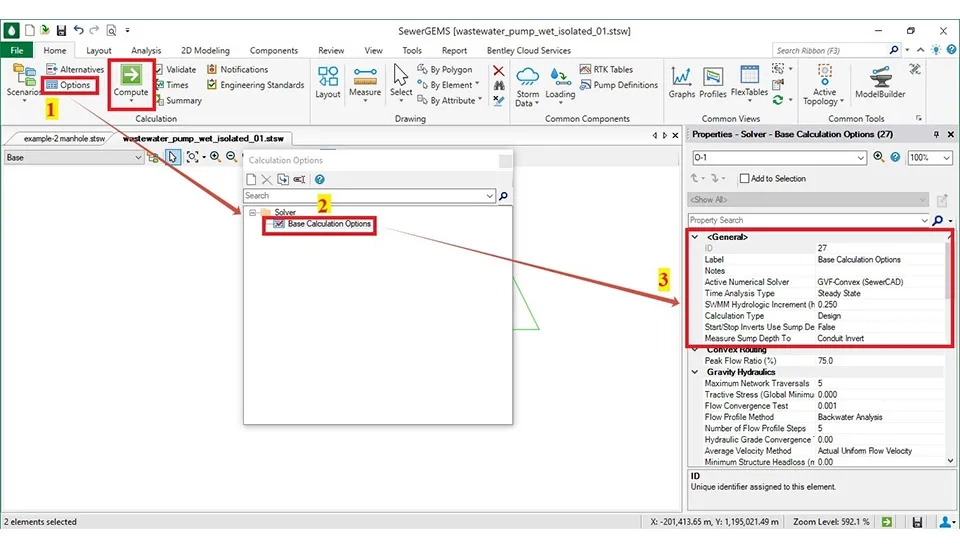
Task: Click the Options button in Calculation group
Action: pos(69,85)
